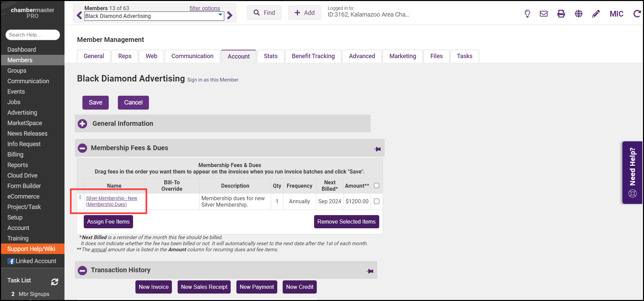Switch to the Benefit Tracking tab
This screenshot has height=301, width=644.
point(313,56)
